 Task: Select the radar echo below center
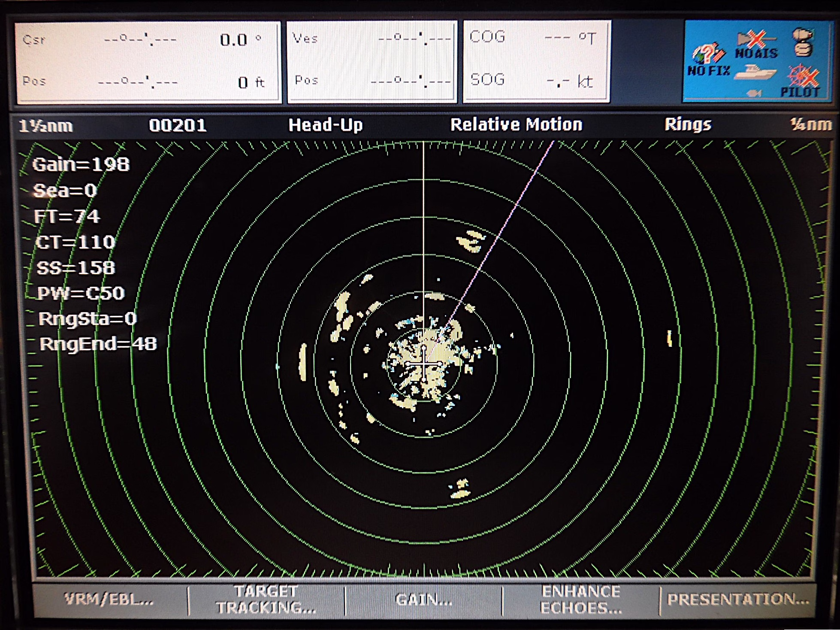[x=460, y=489]
